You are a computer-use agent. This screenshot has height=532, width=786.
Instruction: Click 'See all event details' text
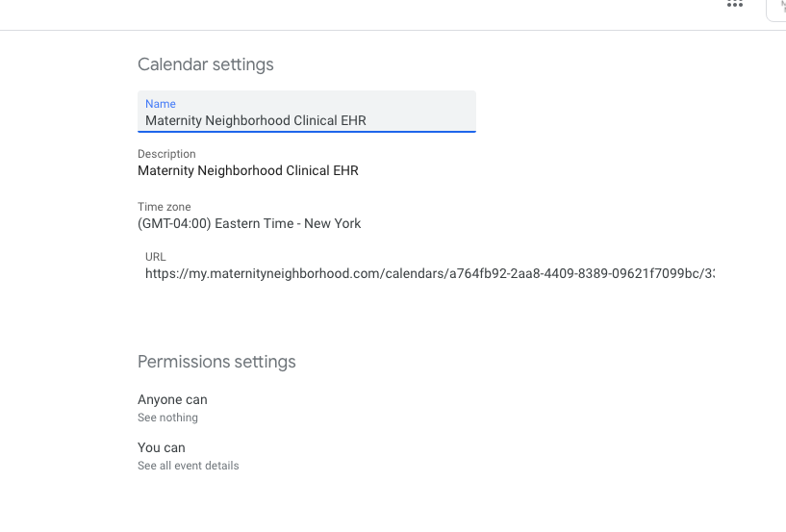pyautogui.click(x=189, y=466)
